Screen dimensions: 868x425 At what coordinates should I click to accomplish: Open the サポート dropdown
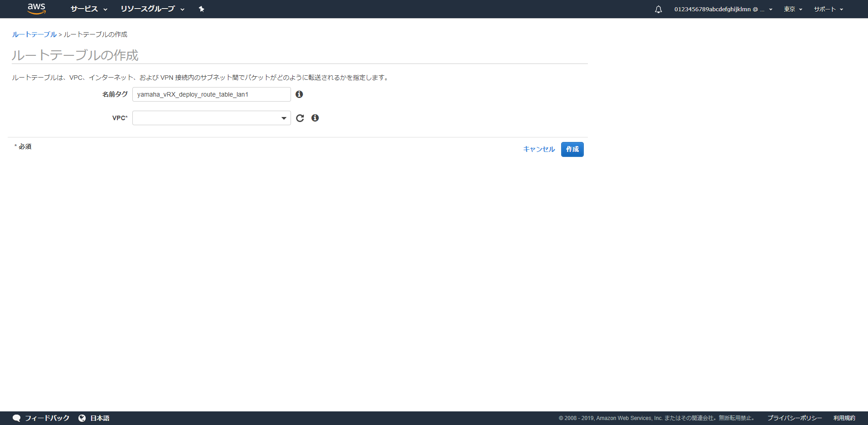[828, 9]
